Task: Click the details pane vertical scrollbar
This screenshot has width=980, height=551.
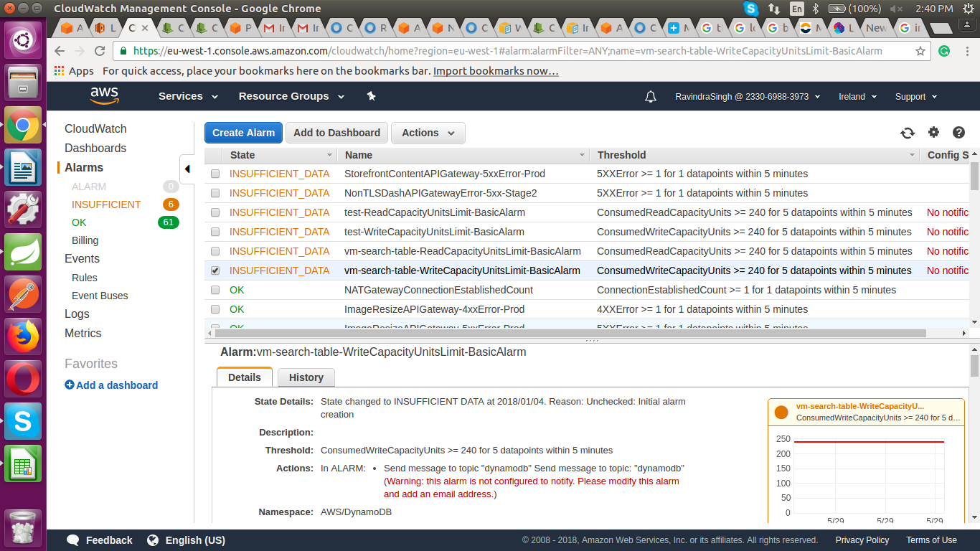Action: [974, 364]
